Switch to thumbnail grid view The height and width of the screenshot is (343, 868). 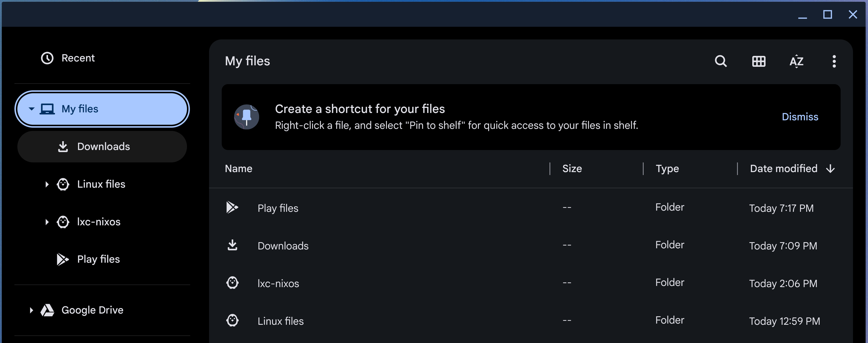[x=758, y=61]
